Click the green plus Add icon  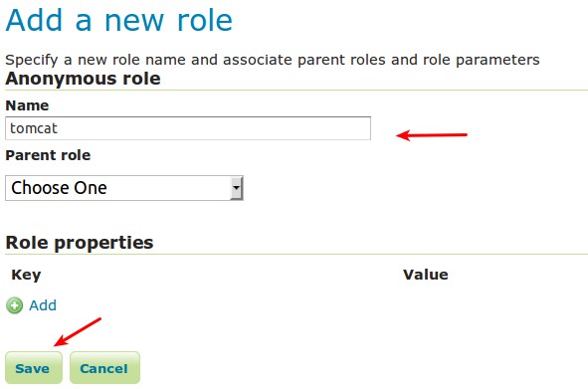click(x=14, y=305)
